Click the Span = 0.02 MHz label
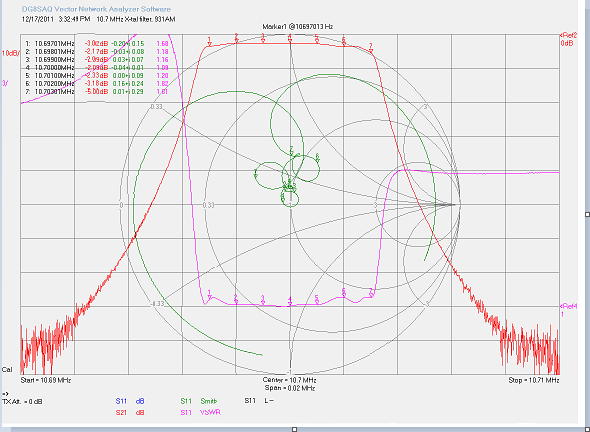The image size is (590, 432). click(x=289, y=388)
